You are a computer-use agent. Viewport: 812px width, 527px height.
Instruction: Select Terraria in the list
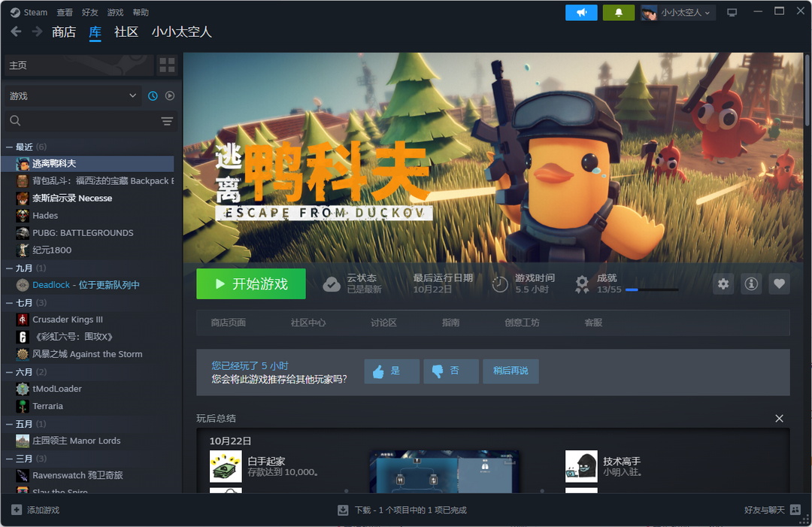(x=88, y=407)
